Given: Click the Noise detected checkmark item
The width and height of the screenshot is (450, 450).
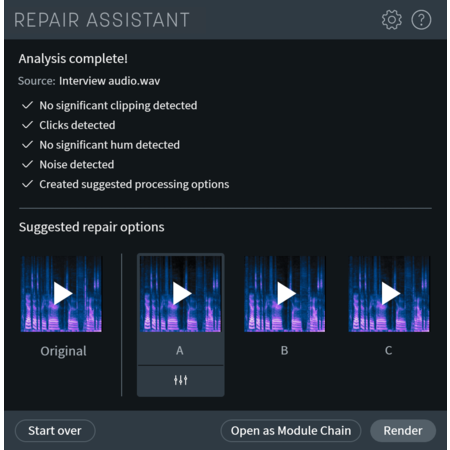Looking at the screenshot, I should point(68,164).
